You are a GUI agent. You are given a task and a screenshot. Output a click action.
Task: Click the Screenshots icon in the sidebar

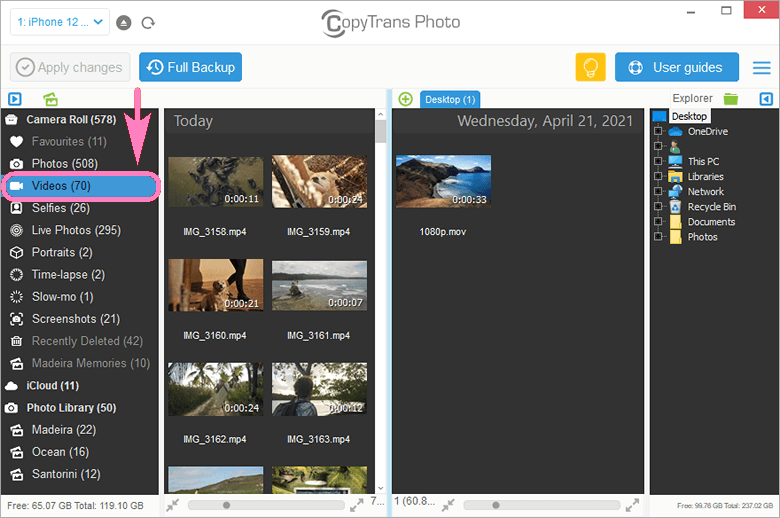16,319
